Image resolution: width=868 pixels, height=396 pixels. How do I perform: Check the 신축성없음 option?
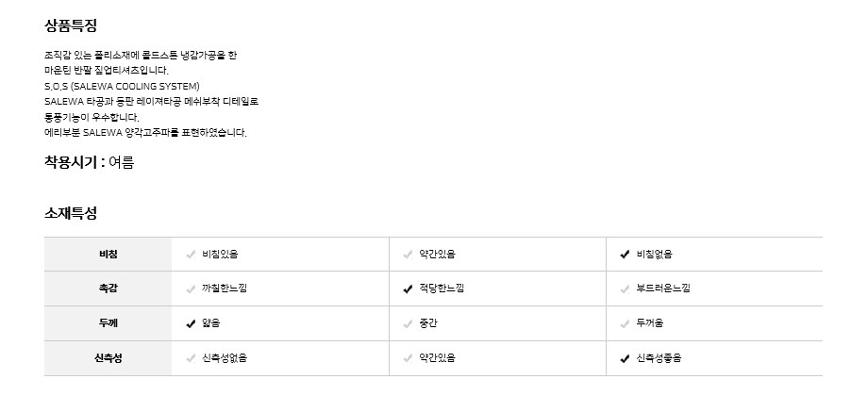[x=192, y=358]
